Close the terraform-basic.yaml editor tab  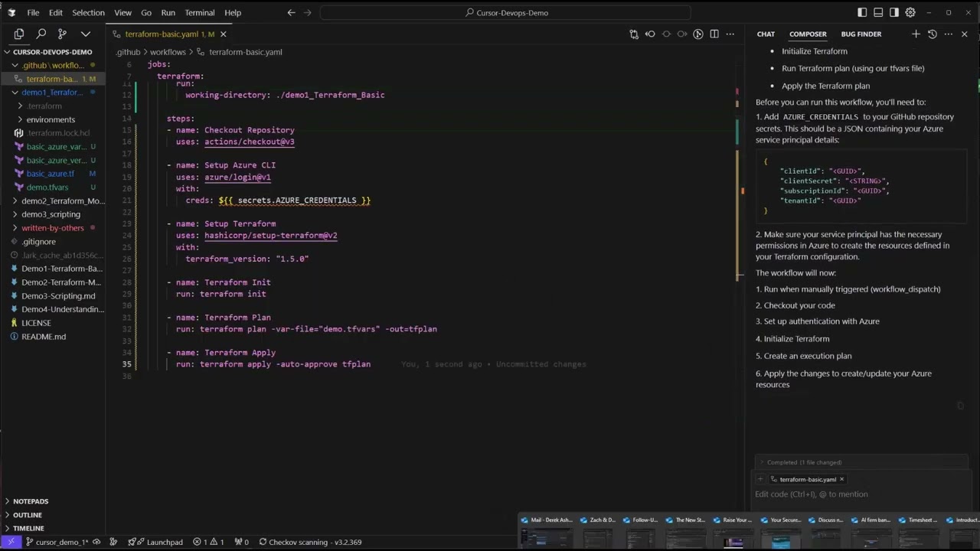[224, 34]
